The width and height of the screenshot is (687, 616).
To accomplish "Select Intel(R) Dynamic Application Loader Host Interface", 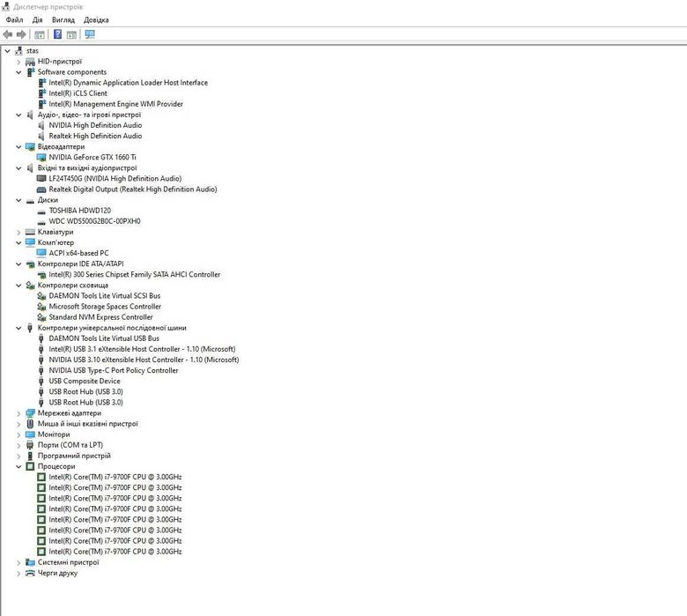I will pos(128,83).
